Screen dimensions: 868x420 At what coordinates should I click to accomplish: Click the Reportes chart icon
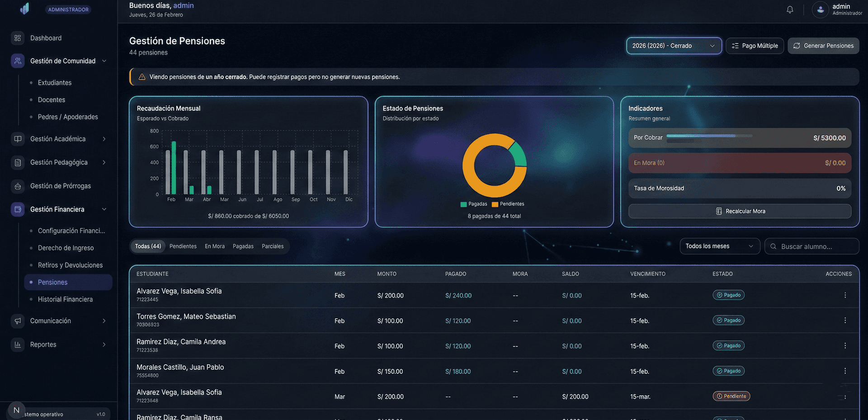pyautogui.click(x=18, y=344)
